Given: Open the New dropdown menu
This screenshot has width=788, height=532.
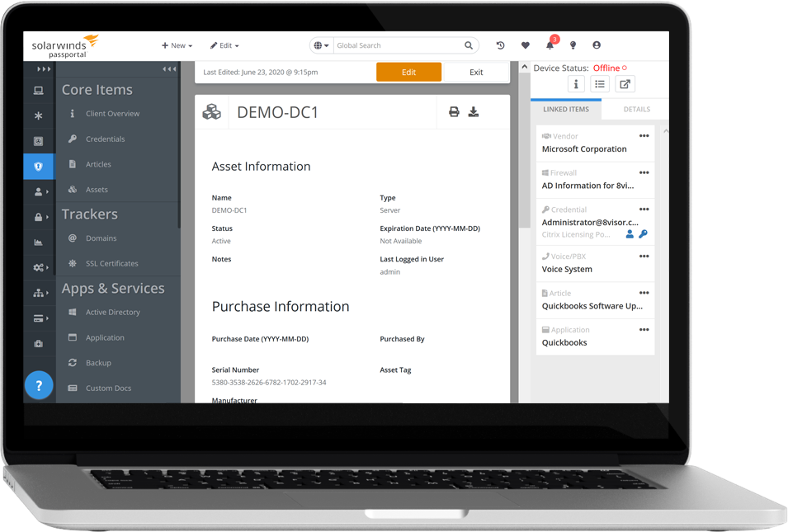Looking at the screenshot, I should coord(177,45).
